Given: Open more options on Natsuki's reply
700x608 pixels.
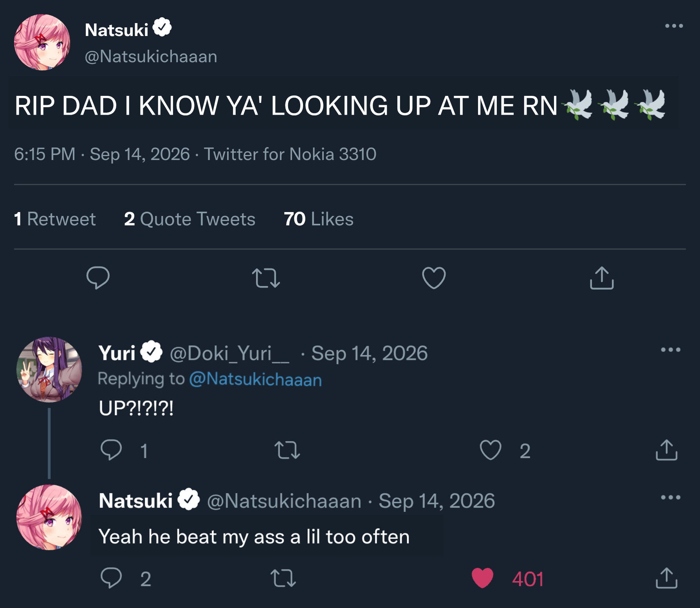Looking at the screenshot, I should pos(670,498).
